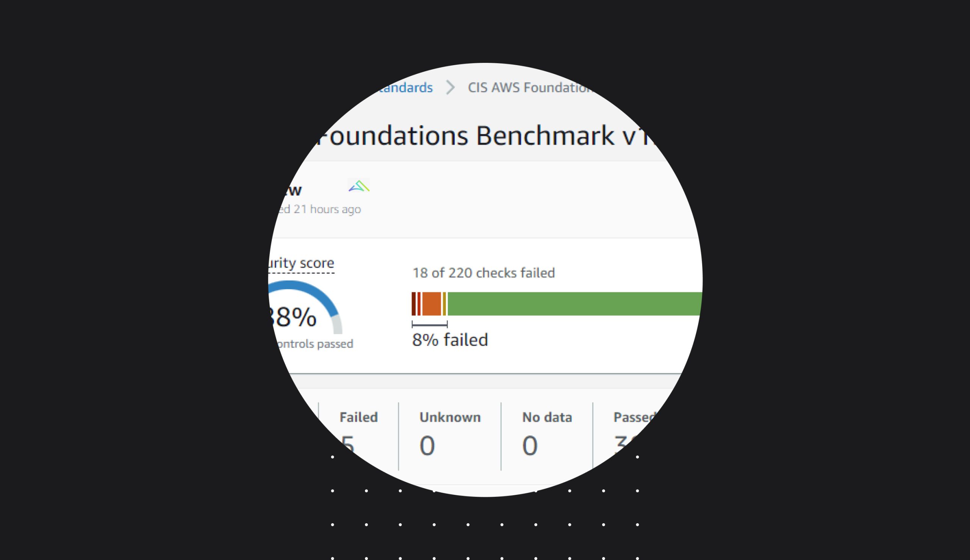Open the Standards breadcrumb link
This screenshot has height=560, width=970.
pyautogui.click(x=405, y=88)
